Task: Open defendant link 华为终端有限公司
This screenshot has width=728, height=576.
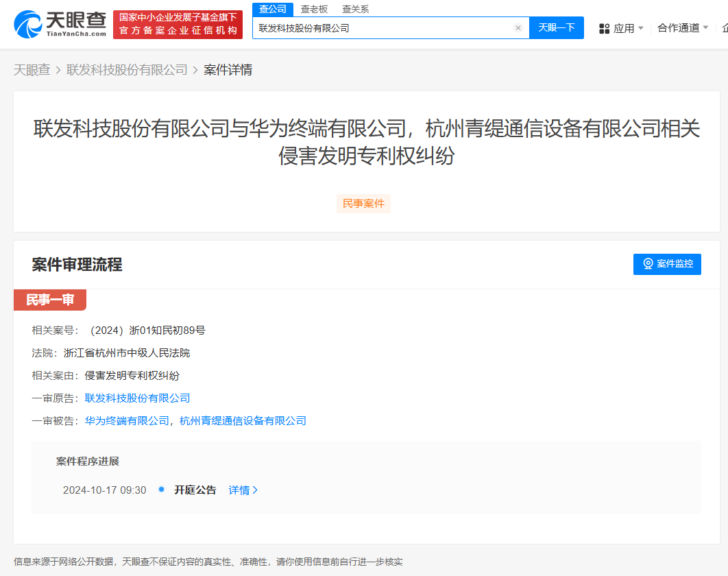Action: (x=127, y=420)
